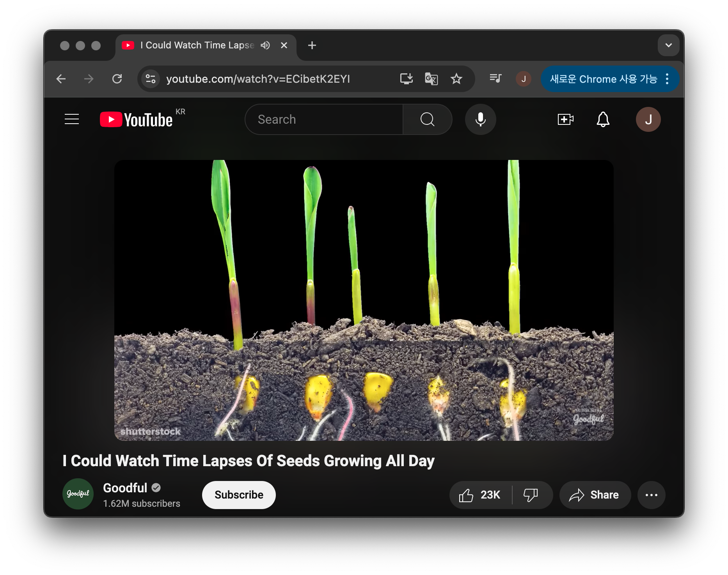Bookmark this page with the star icon

click(456, 79)
